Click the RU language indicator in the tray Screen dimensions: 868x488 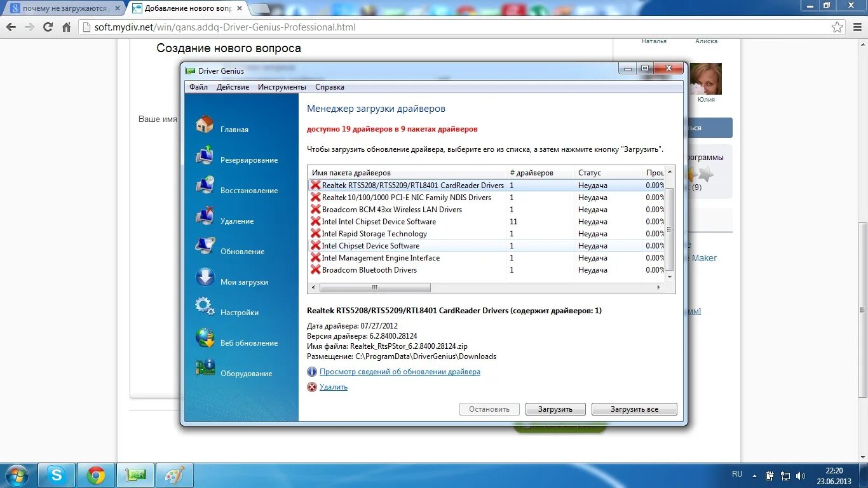click(737, 474)
